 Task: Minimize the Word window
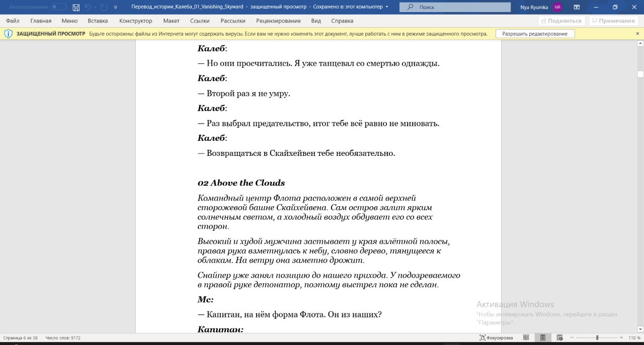coord(596,7)
